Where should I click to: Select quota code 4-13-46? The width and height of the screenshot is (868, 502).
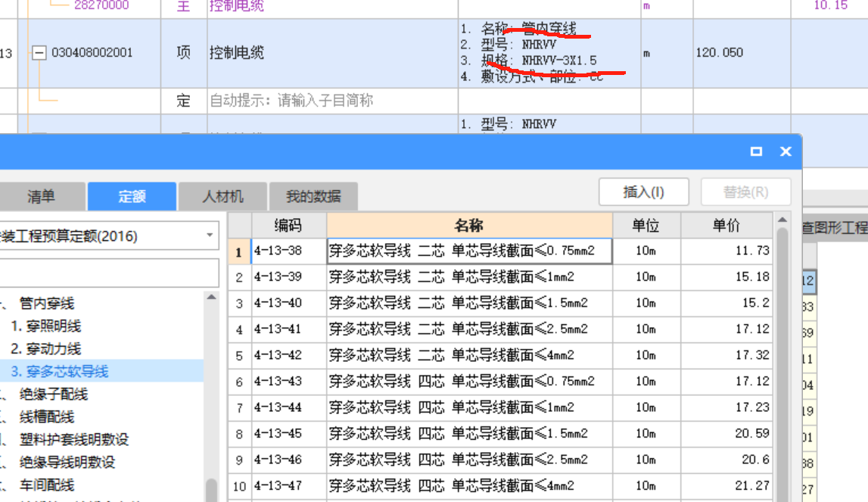(288, 460)
